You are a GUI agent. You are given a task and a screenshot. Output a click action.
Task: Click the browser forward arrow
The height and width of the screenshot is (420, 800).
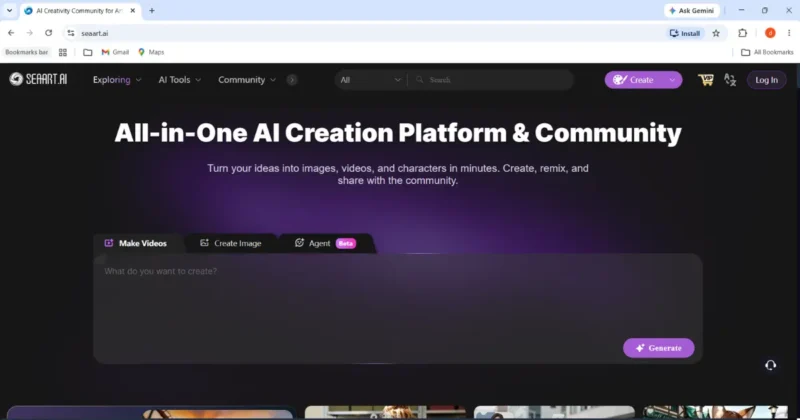point(30,33)
